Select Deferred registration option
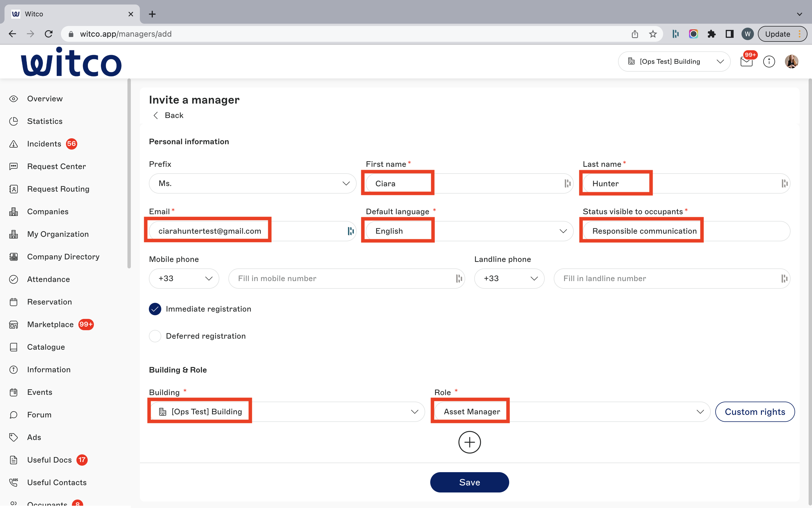The image size is (812, 508). coord(155,336)
